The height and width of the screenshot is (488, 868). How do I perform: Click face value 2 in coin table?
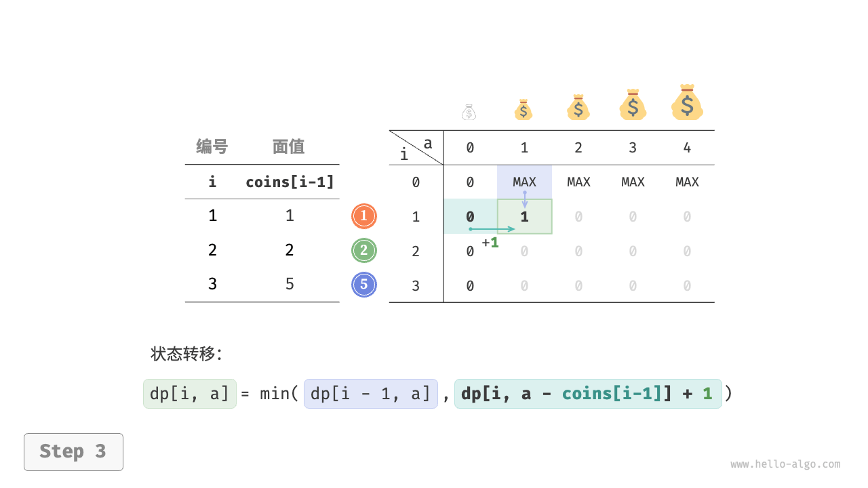click(x=290, y=250)
